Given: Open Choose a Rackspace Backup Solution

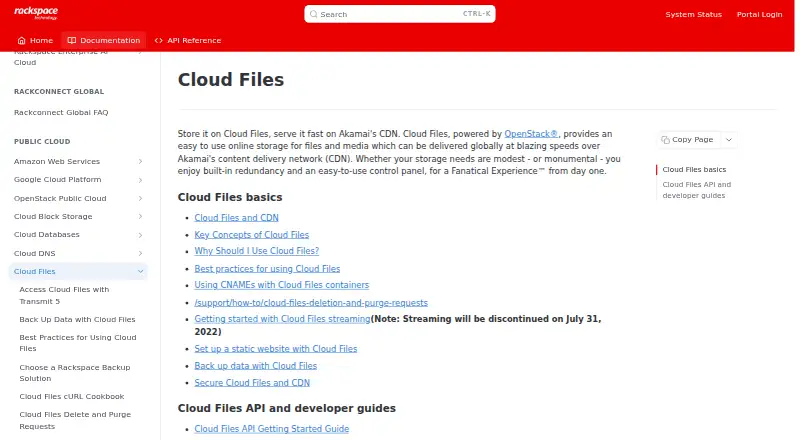Looking at the screenshot, I should (x=74, y=373).
